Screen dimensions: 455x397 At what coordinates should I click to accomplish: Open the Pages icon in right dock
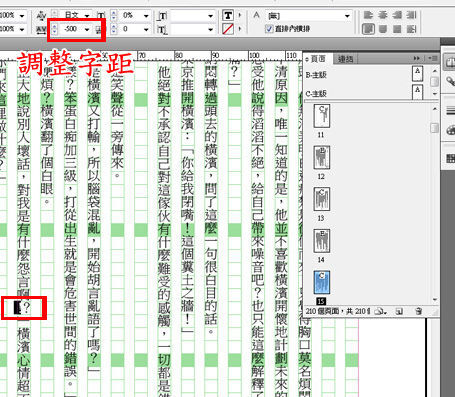pos(450,62)
